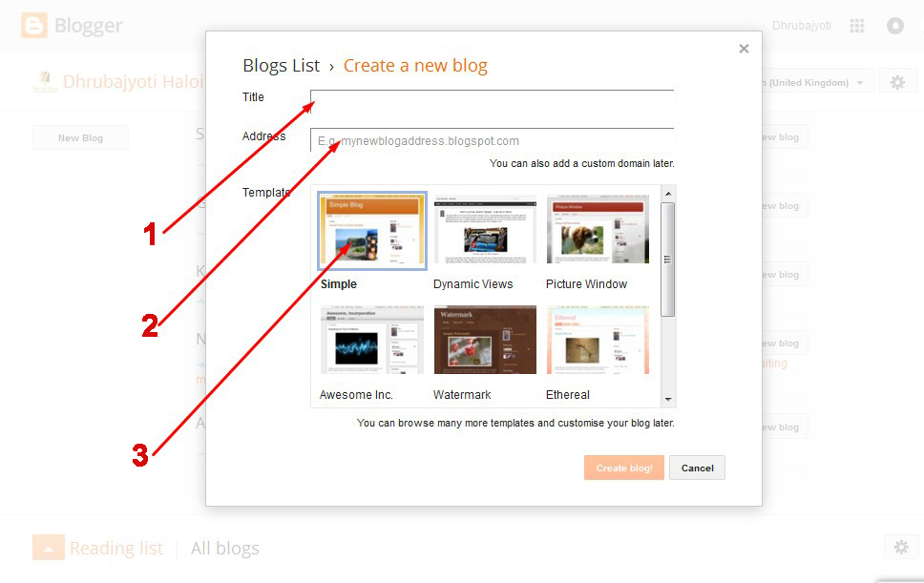The width and height of the screenshot is (924, 583).
Task: Select the Awesome Inc. template thumbnail
Action: pos(372,340)
